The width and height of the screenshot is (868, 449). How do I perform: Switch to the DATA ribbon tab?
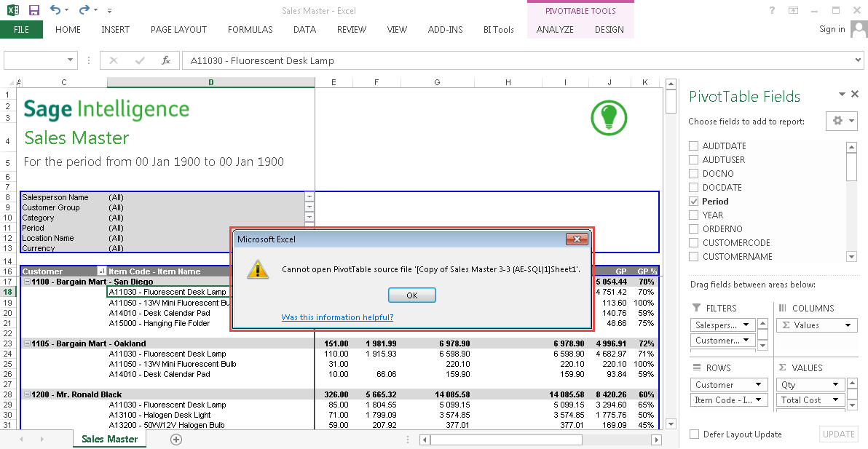(304, 29)
